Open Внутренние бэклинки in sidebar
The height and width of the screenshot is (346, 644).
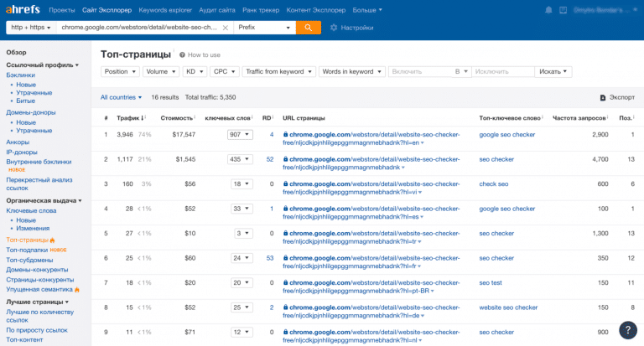click(x=39, y=162)
